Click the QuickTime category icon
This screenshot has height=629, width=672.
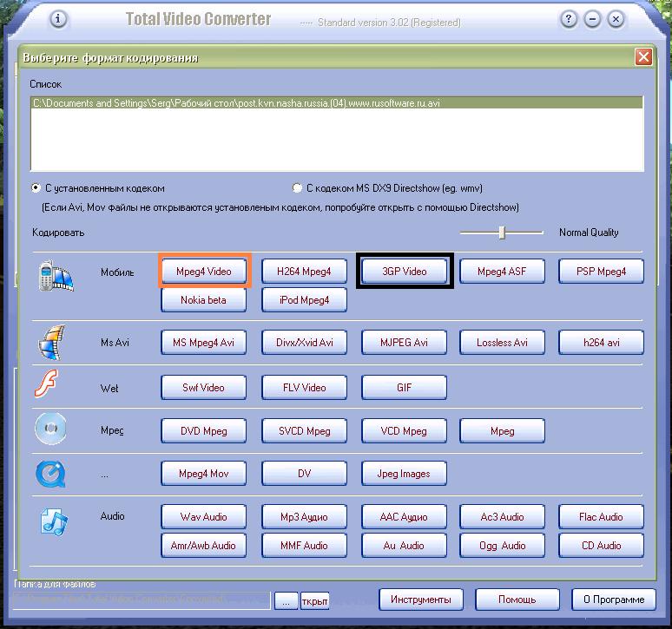click(50, 474)
